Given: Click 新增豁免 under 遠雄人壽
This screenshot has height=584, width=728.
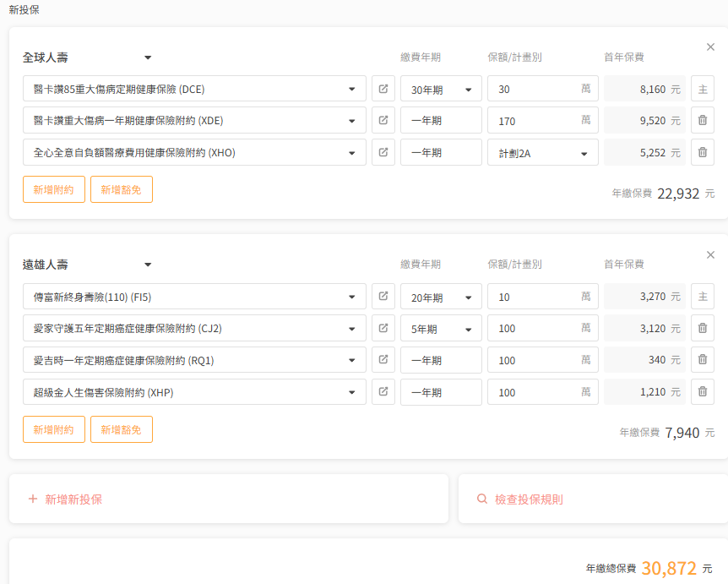Looking at the screenshot, I should [121, 429].
